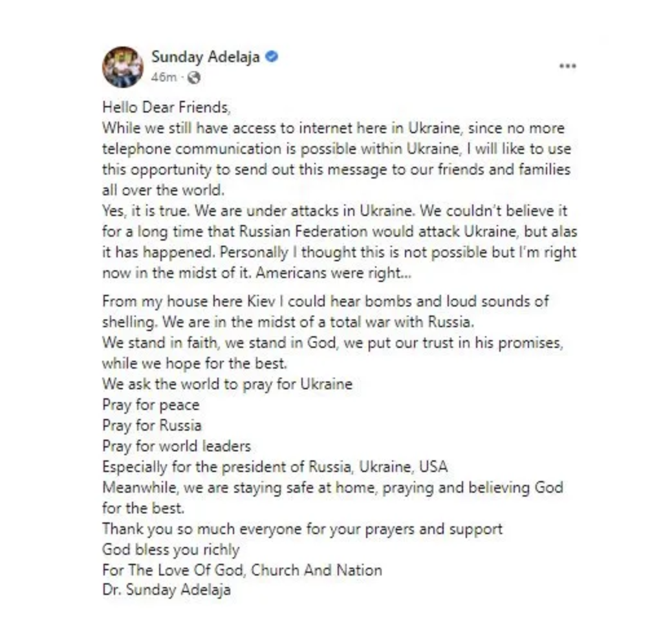Click the 'Pray for Russia' line
Viewport: 661px width, 644px height.
(x=152, y=425)
